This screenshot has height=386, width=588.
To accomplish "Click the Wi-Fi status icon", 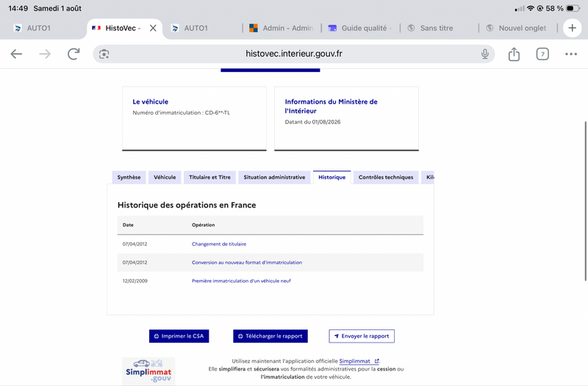I will pos(530,8).
